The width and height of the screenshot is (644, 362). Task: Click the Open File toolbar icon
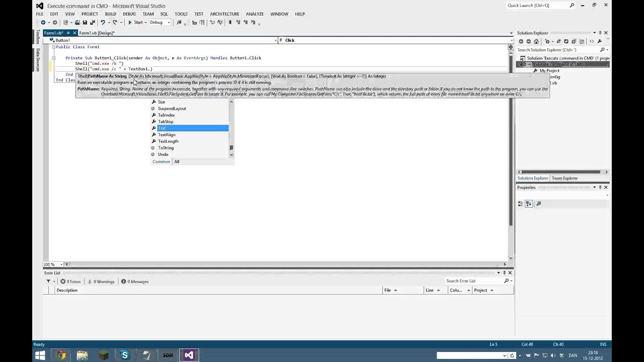point(77,23)
